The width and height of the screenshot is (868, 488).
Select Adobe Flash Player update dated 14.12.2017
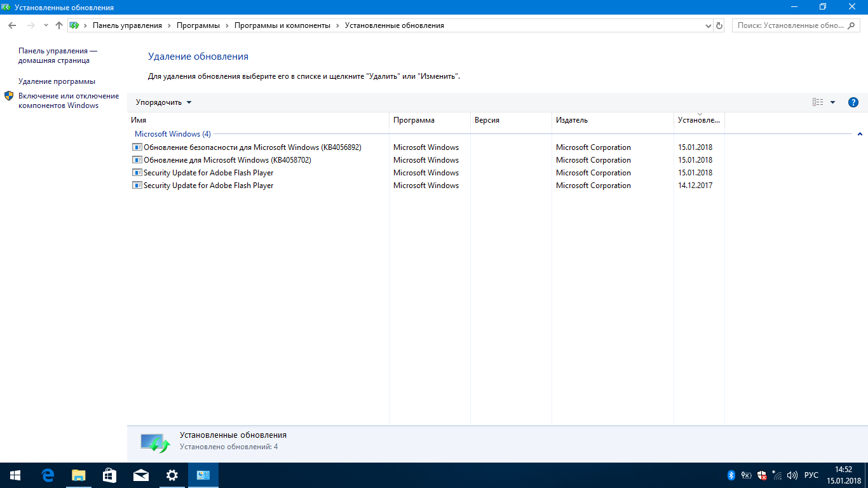click(x=426, y=186)
